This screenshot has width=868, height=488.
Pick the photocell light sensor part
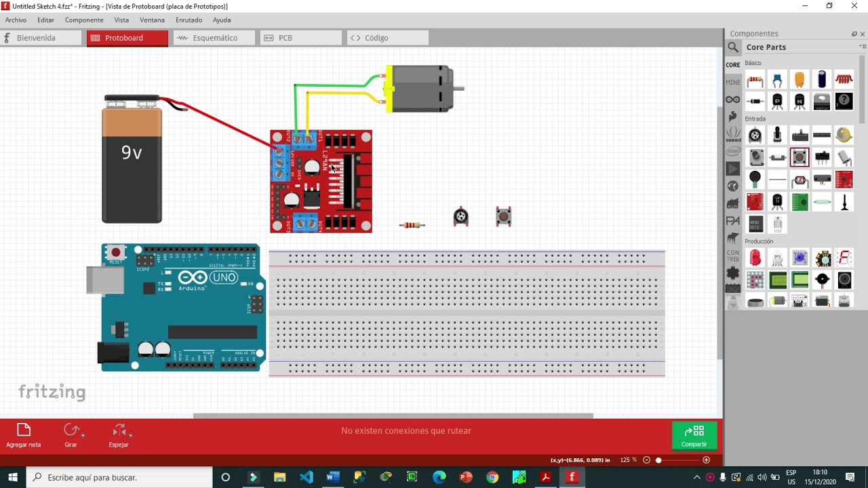pyautogui.click(x=800, y=180)
